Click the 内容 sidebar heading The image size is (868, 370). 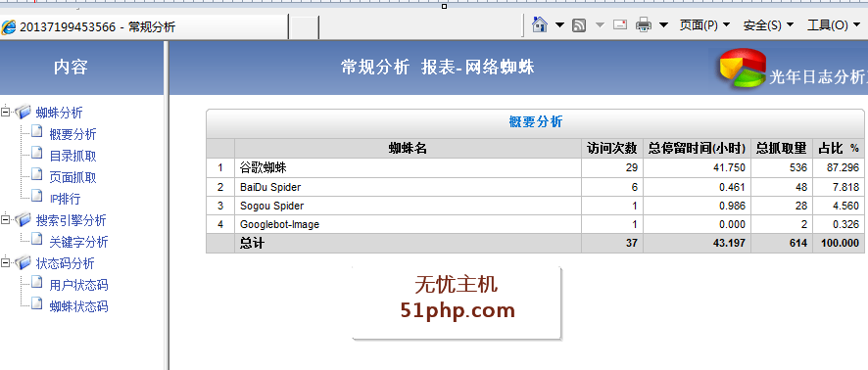71,68
